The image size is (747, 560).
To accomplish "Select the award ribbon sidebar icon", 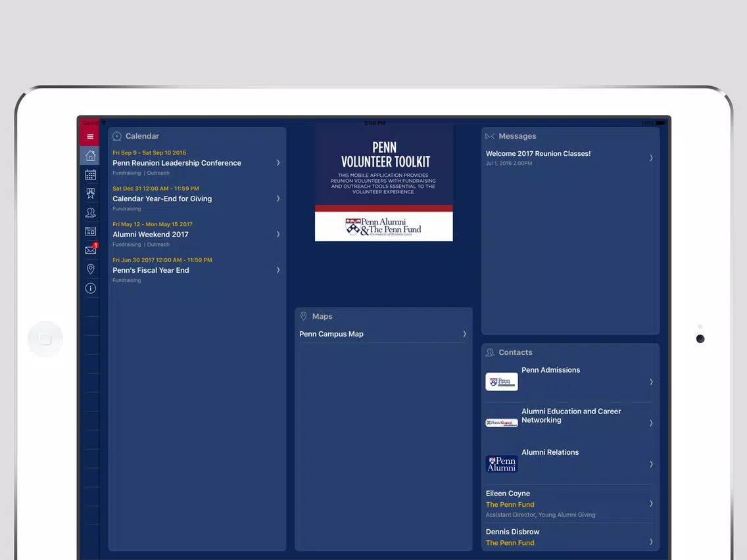I will [90, 193].
